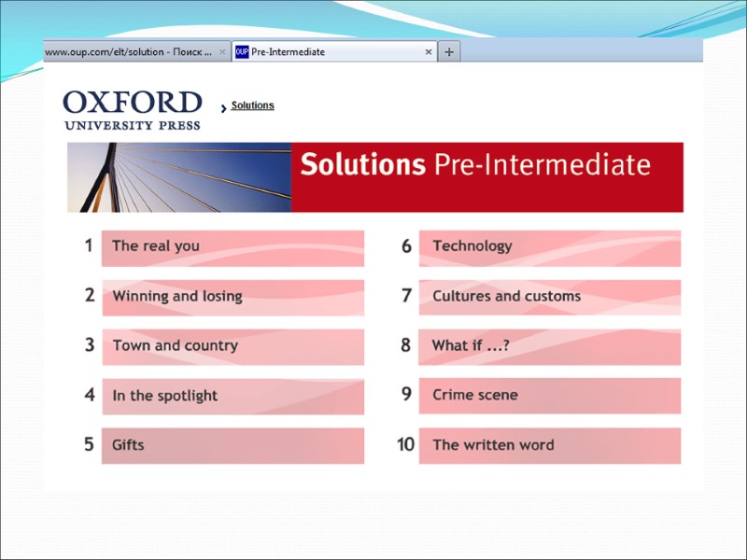Click the Solutions Pre-Intermediate red banner

pos(487,177)
